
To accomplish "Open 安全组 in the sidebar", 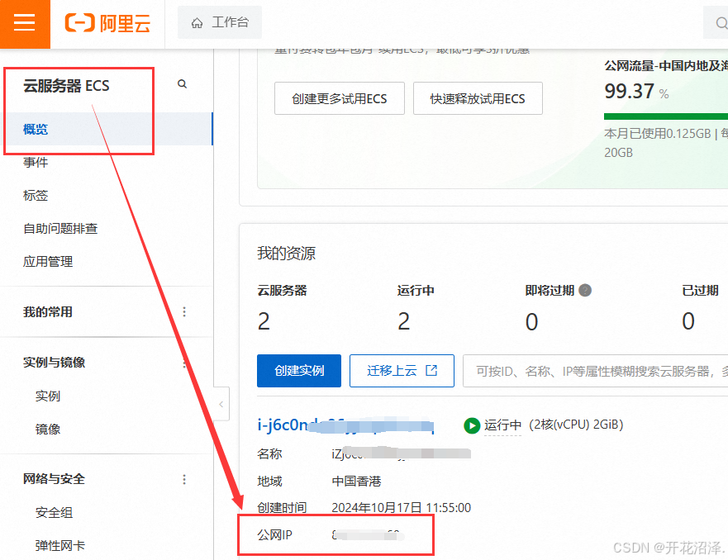I will [x=54, y=513].
